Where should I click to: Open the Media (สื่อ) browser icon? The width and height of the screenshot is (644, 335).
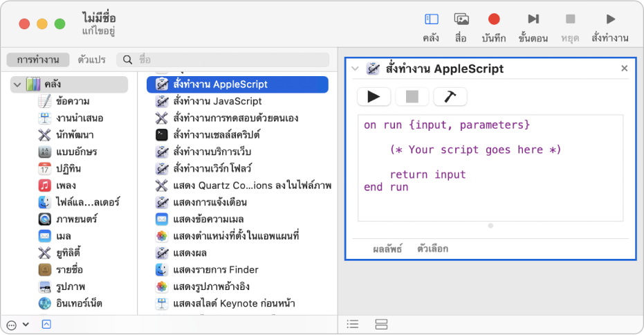point(461,20)
